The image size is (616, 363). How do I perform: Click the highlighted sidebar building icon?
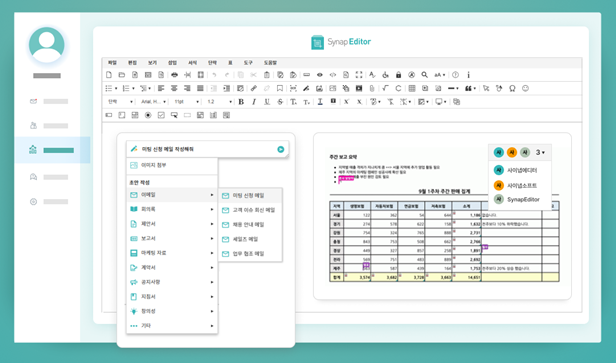33,150
